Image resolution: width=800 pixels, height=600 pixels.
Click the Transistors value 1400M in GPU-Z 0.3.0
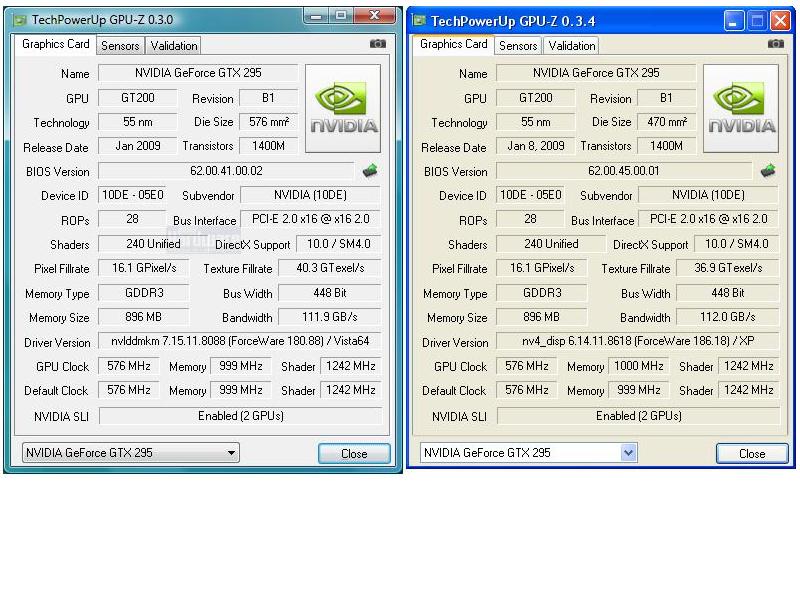point(268,146)
